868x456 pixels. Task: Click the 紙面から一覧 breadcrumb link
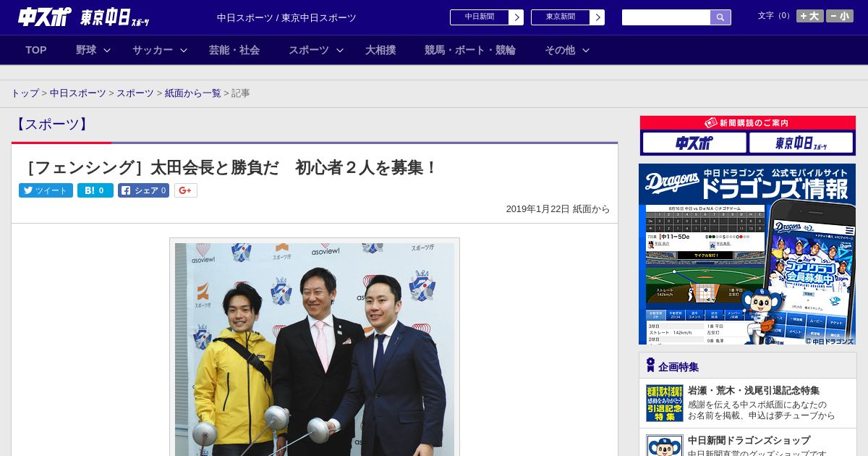point(193,93)
